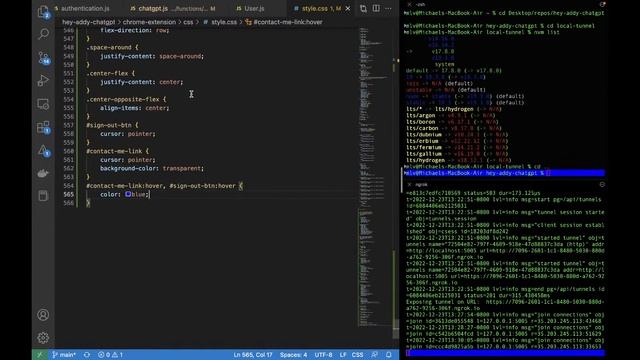640x360 pixels.
Task: Open the Accounts menu
Action: 43,315
